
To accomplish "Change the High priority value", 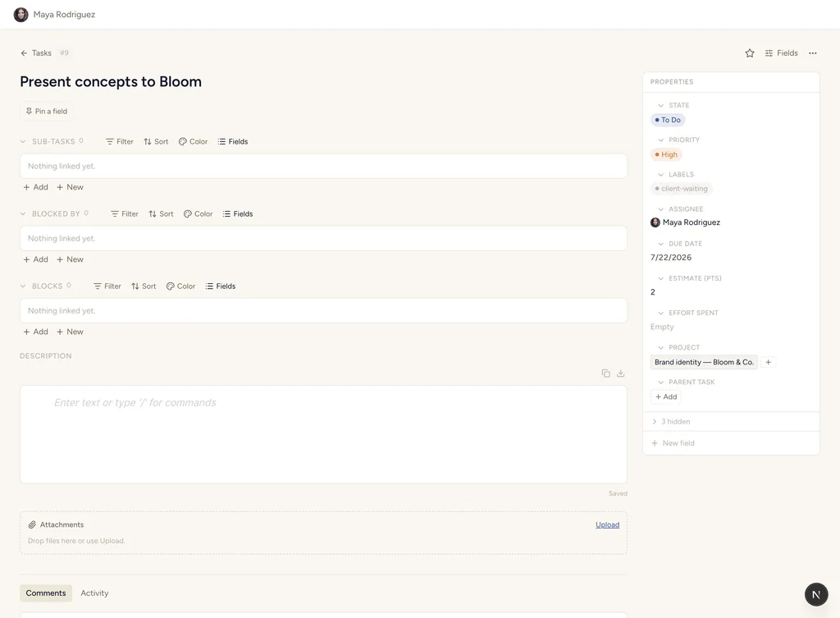I will (666, 154).
